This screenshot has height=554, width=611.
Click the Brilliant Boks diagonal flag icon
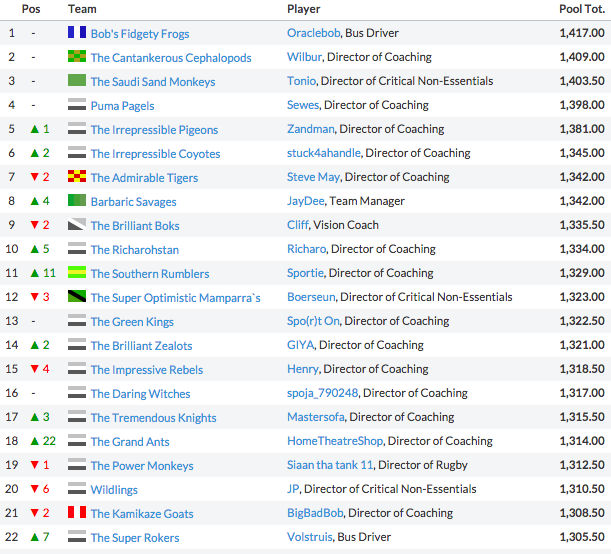pos(77,224)
